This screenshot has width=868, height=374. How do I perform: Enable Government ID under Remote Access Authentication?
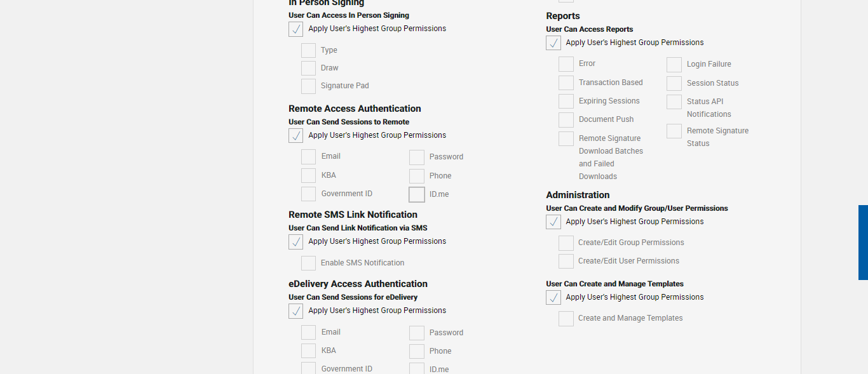(x=308, y=194)
